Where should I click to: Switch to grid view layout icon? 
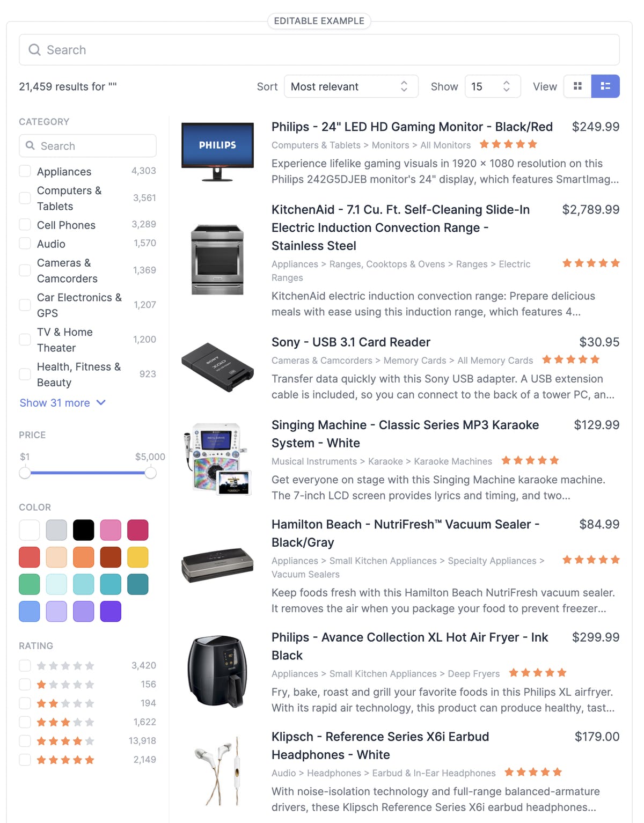[577, 86]
